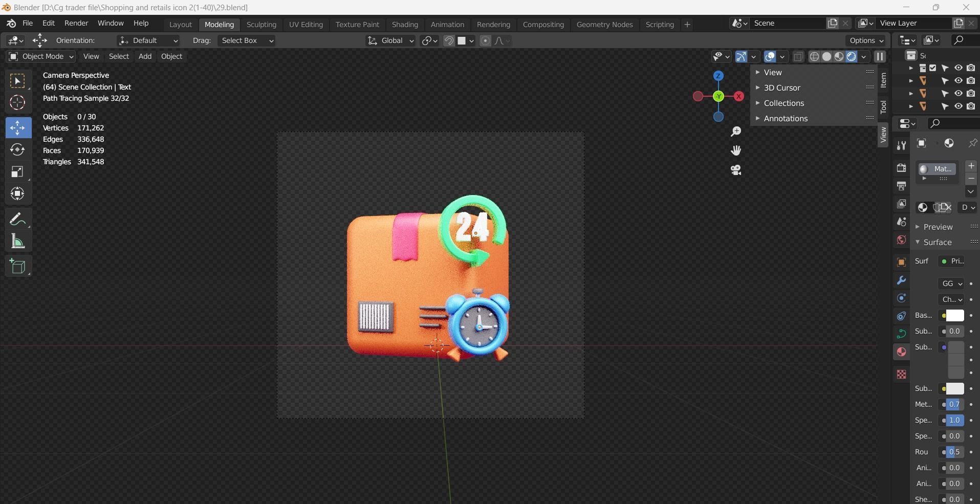The height and width of the screenshot is (504, 980).
Task: Switch to material preview shading
Action: point(839,57)
